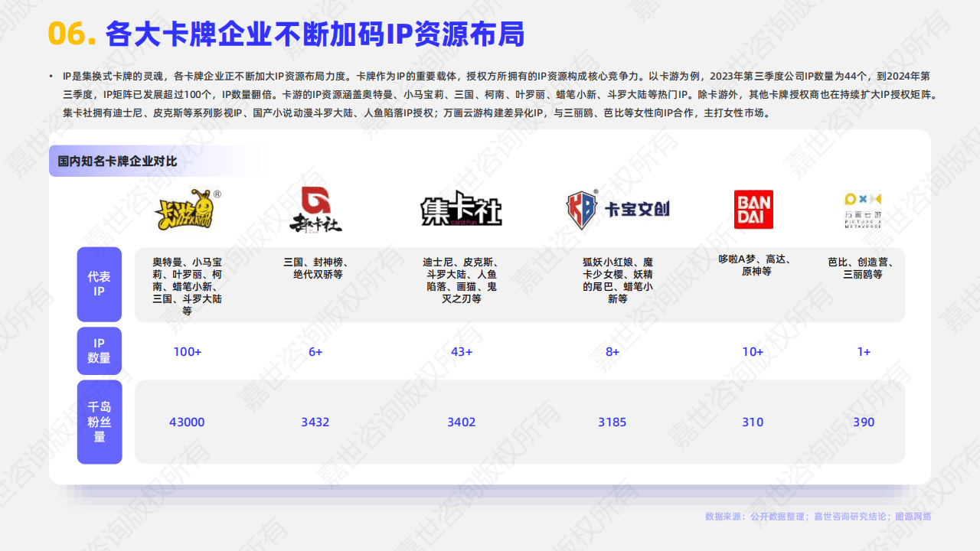Click the 集卡社 company logo

459,210
